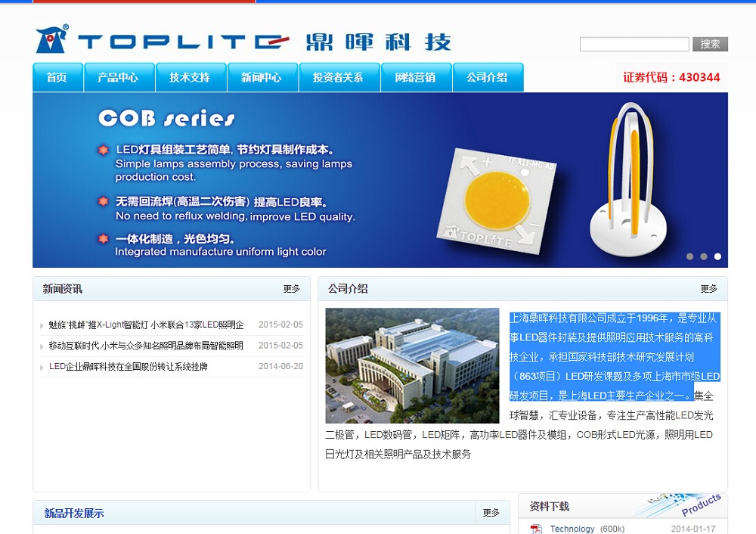Click red star bullet beside 无需回流焊
Viewport: 756px width, 534px height.
click(103, 201)
